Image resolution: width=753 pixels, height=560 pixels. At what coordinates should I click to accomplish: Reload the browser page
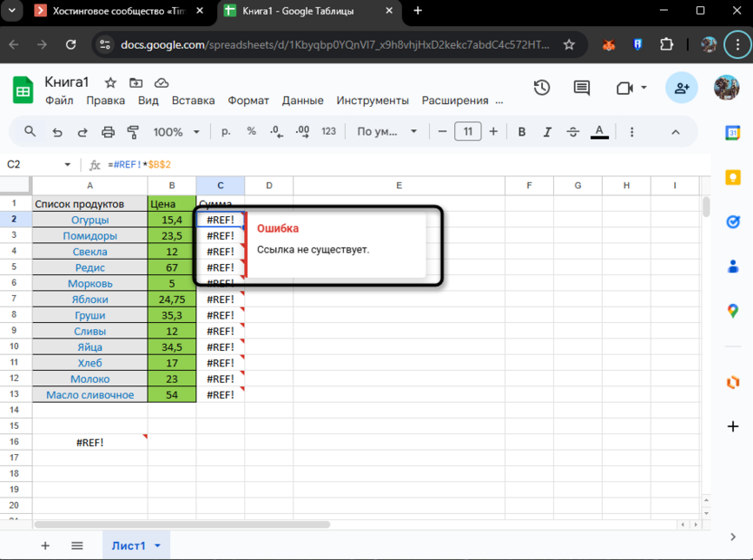click(71, 44)
